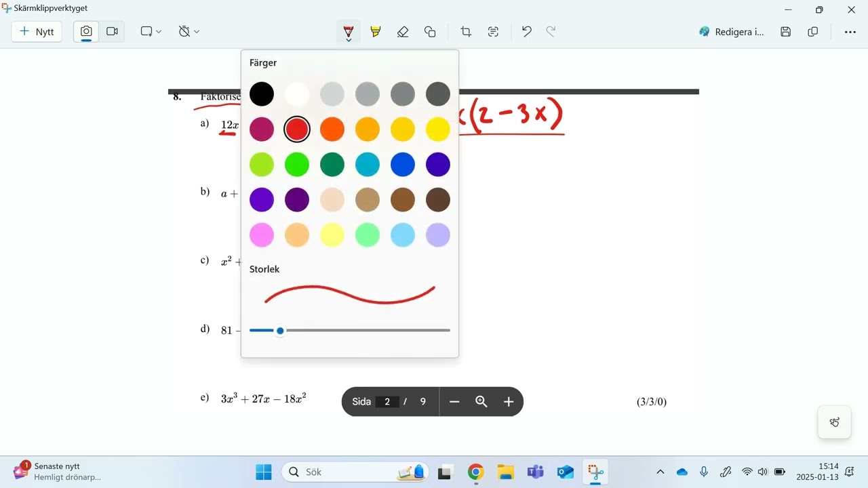Viewport: 868px width, 488px height.
Task: Click the microphone tray icon
Action: point(704,472)
